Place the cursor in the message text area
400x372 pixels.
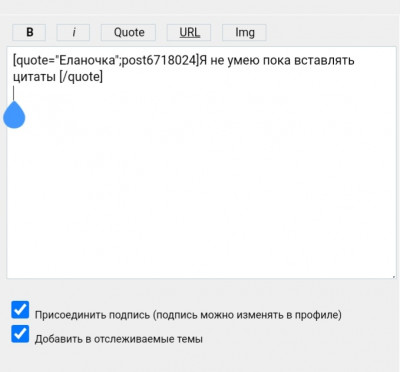pos(201,163)
